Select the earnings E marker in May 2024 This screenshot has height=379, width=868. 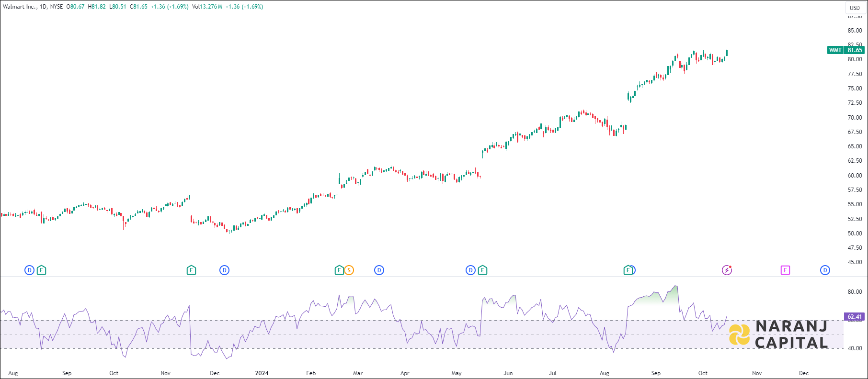[x=482, y=270]
